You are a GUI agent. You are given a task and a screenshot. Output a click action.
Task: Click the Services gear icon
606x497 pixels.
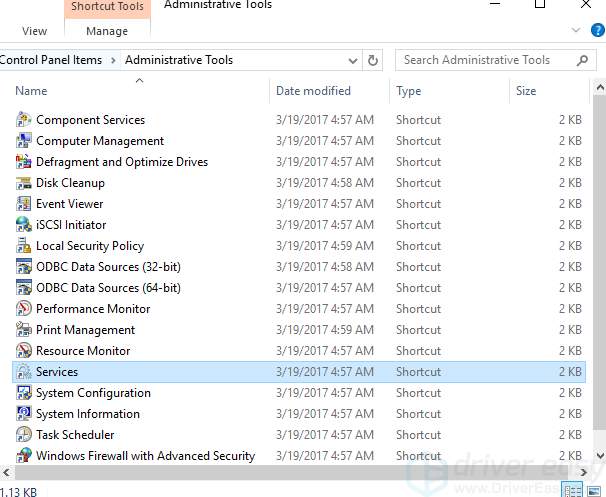(24, 372)
